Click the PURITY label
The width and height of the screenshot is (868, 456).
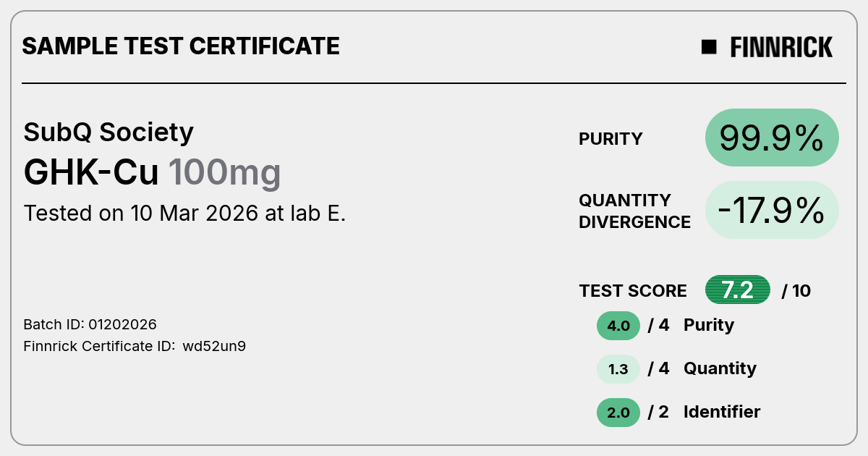610,139
